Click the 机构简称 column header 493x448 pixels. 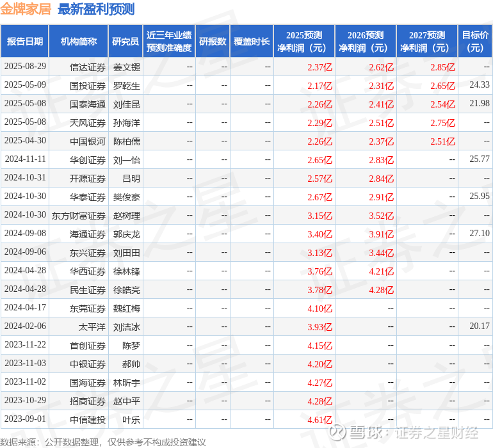point(79,41)
